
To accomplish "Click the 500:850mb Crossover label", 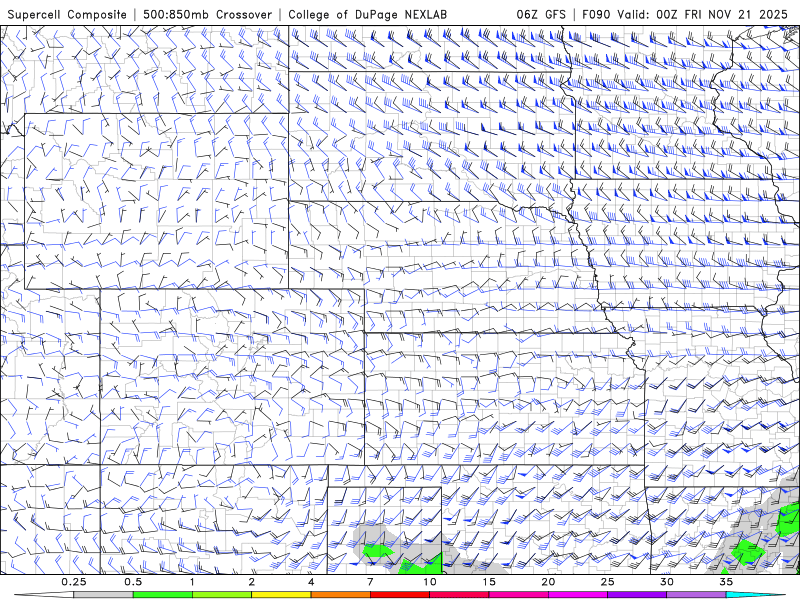I will pyautogui.click(x=207, y=14).
